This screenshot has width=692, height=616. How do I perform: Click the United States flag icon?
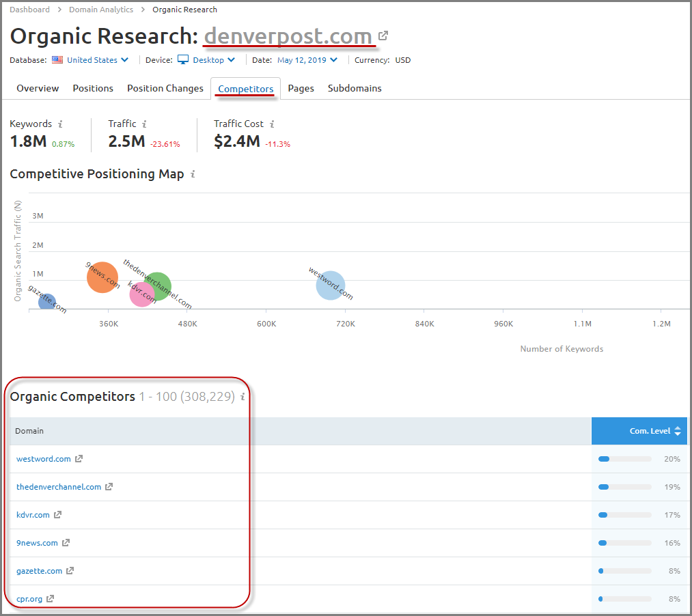click(57, 59)
